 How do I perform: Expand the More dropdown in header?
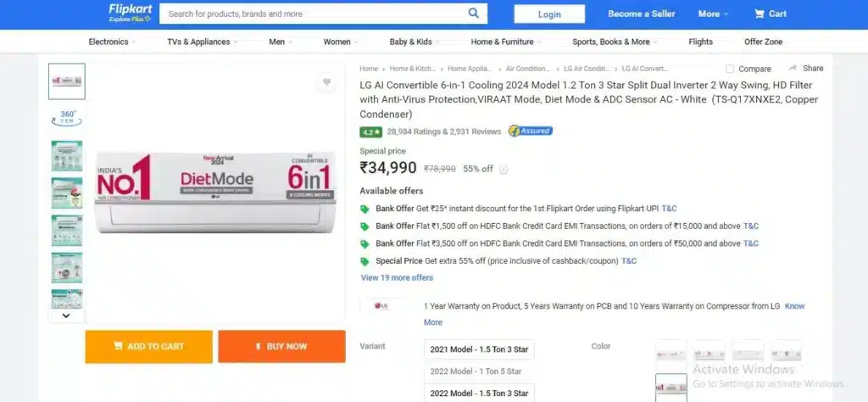coord(713,14)
